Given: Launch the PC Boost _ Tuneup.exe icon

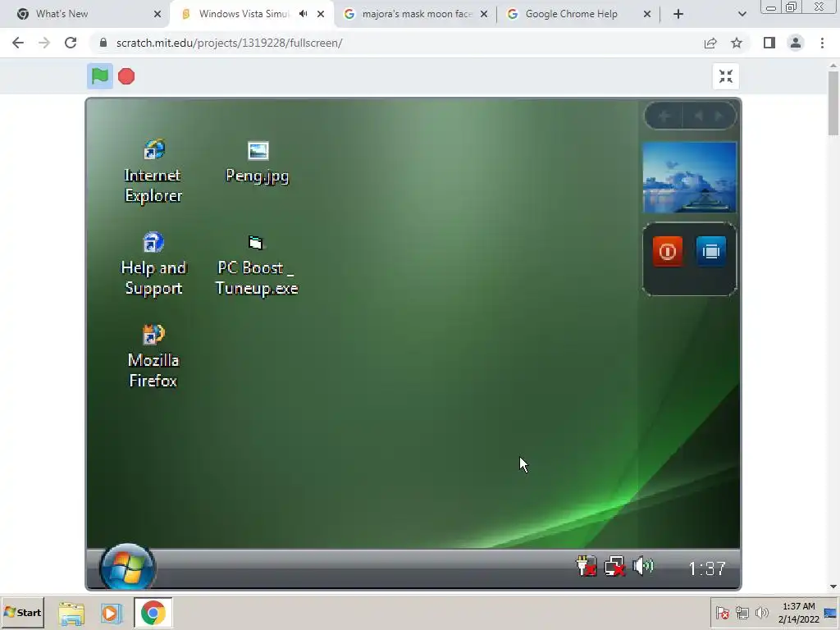Looking at the screenshot, I should (257, 265).
